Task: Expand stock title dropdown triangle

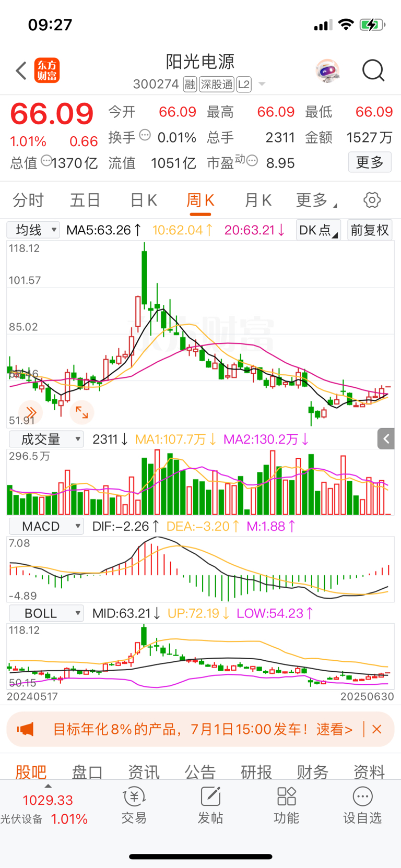Action: [x=262, y=85]
